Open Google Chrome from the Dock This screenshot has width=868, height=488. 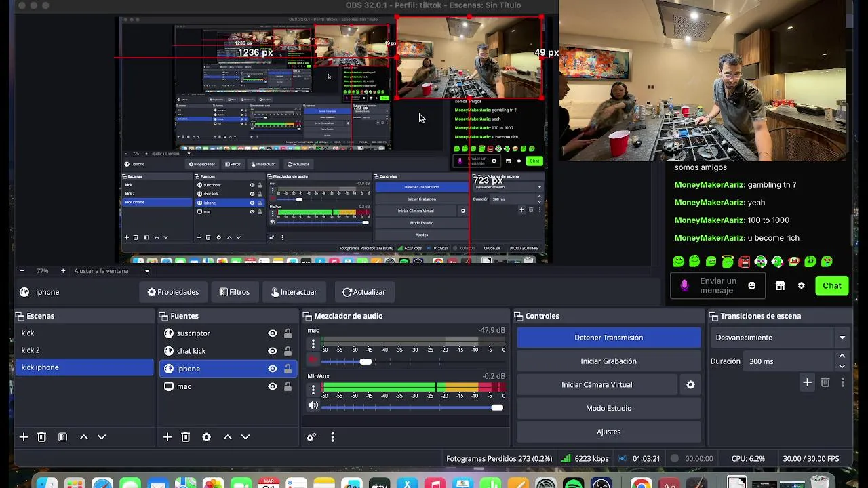[x=641, y=483]
